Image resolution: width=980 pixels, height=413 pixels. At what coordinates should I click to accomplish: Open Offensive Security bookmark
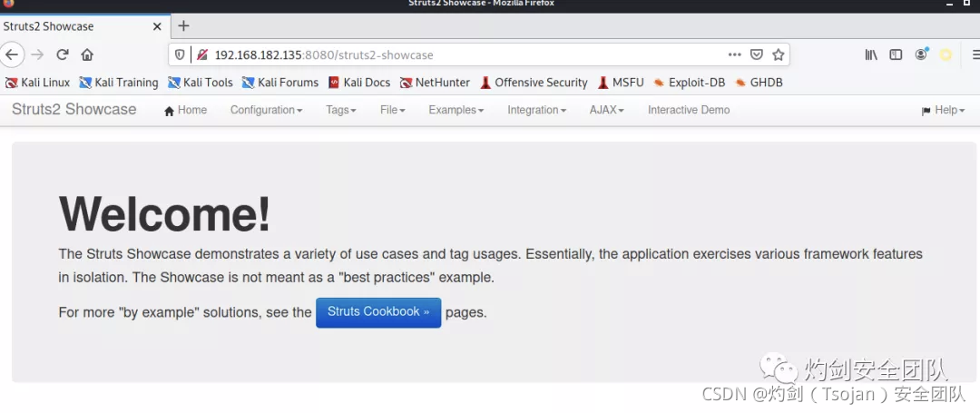coord(534,83)
